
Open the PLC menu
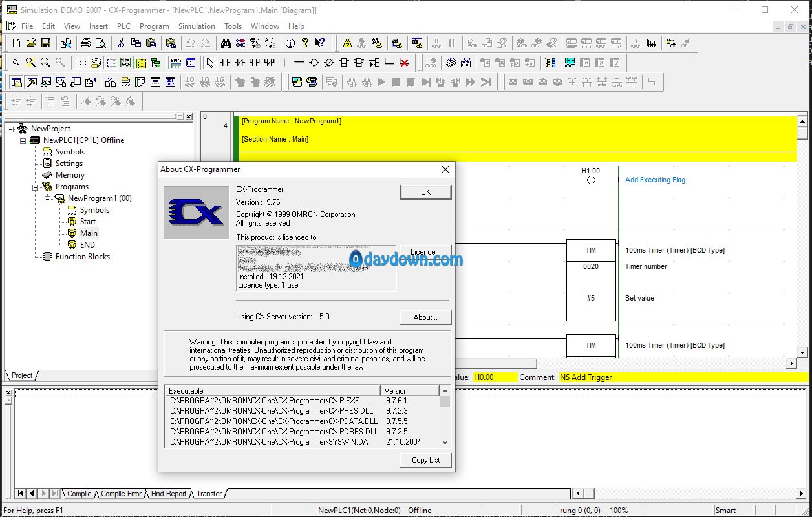[x=123, y=26]
